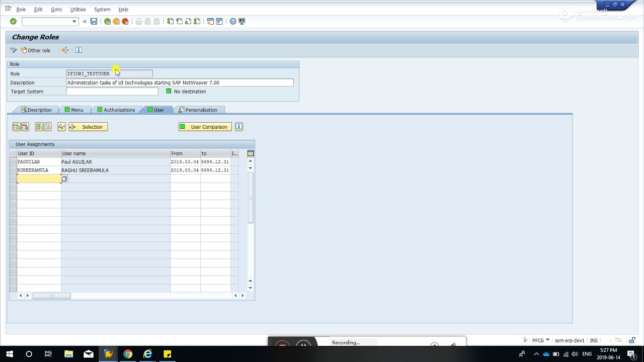Open the table column settings icon
644x362 pixels.
[250, 153]
